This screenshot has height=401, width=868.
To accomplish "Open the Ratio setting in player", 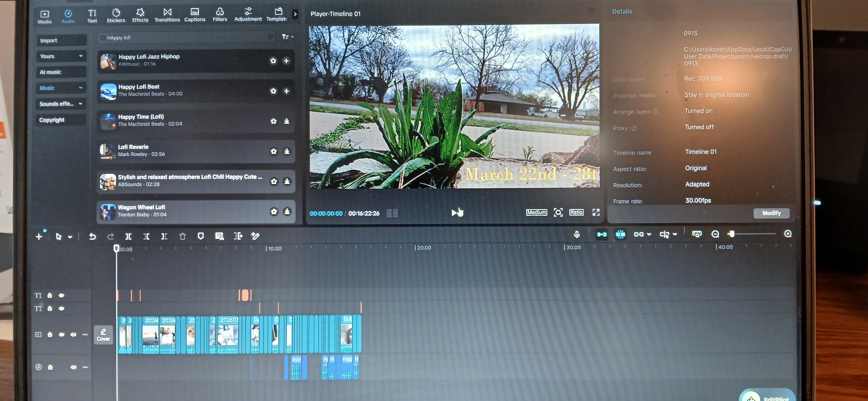I will point(576,212).
